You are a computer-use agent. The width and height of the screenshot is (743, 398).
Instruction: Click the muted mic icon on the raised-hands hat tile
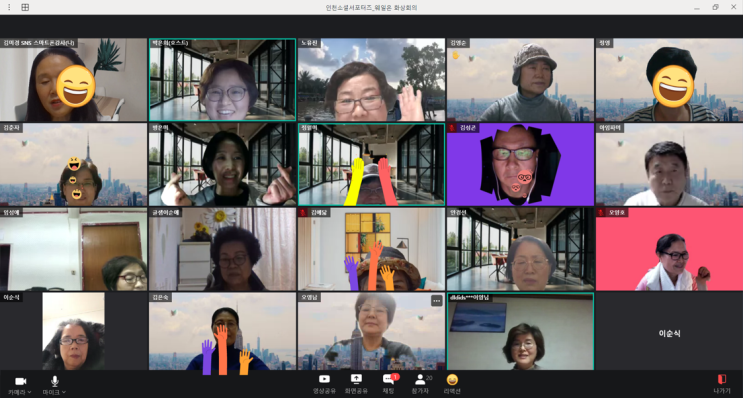point(303,213)
